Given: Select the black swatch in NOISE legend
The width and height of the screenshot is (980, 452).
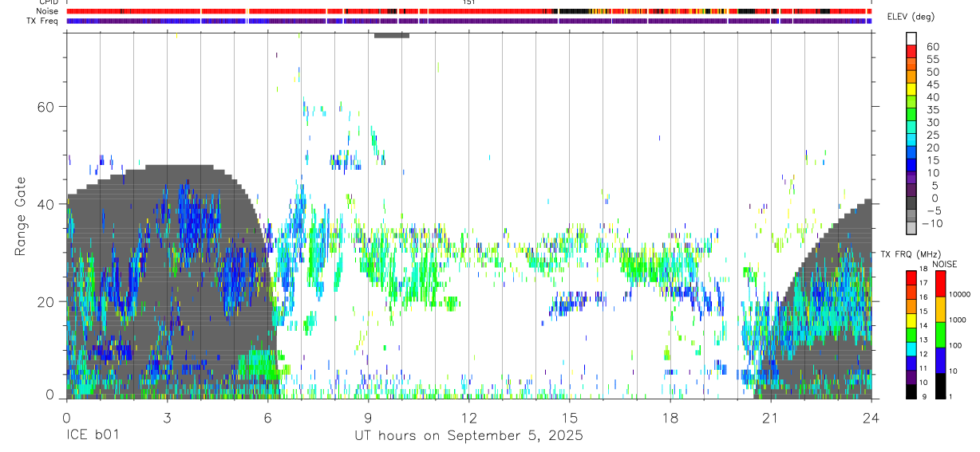Looking at the screenshot, I should [x=940, y=386].
